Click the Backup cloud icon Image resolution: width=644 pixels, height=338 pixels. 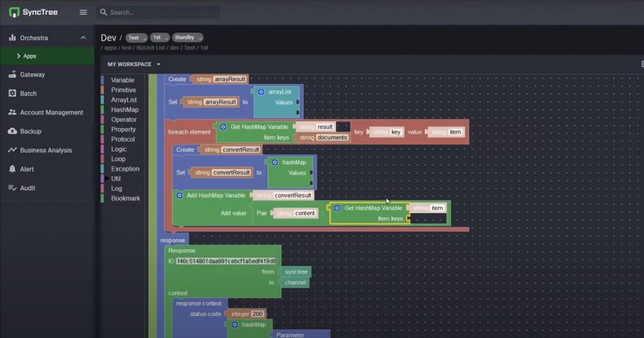13,131
